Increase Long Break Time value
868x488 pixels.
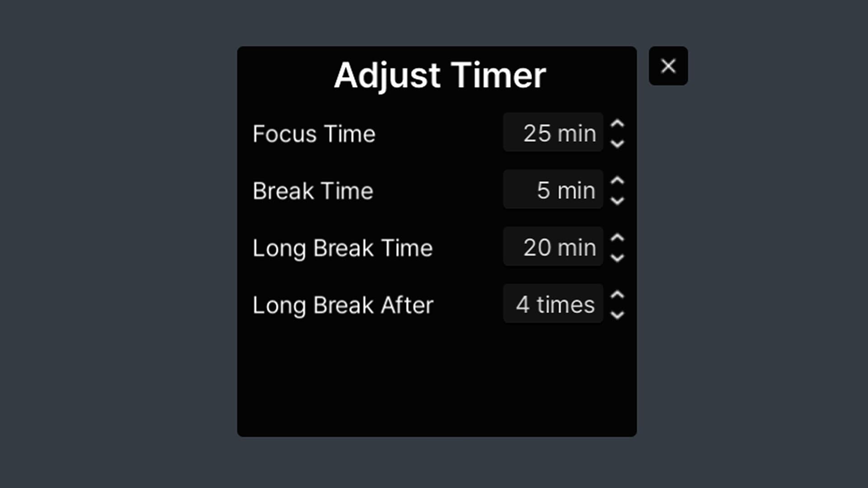(618, 238)
